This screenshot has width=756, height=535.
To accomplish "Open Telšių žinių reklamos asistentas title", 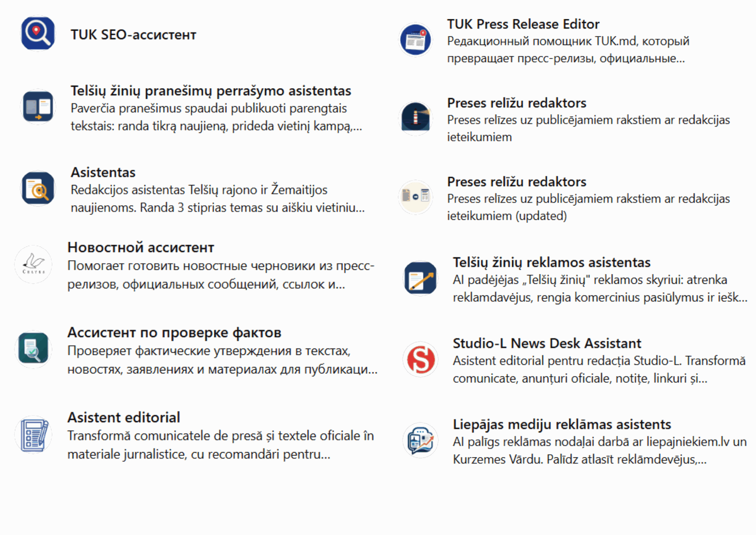I will point(551,262).
